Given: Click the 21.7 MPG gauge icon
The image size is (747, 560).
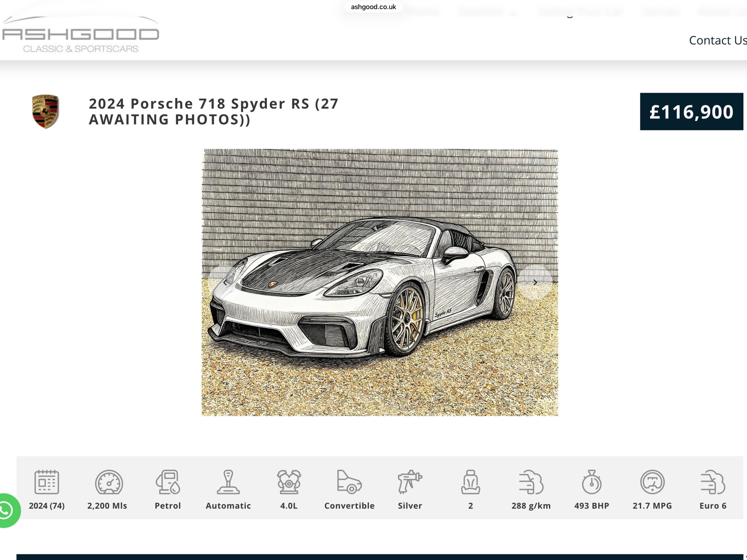Looking at the screenshot, I should click(652, 482).
